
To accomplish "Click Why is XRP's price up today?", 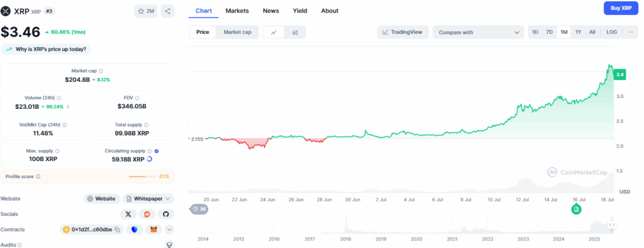I will pyautogui.click(x=46, y=49).
